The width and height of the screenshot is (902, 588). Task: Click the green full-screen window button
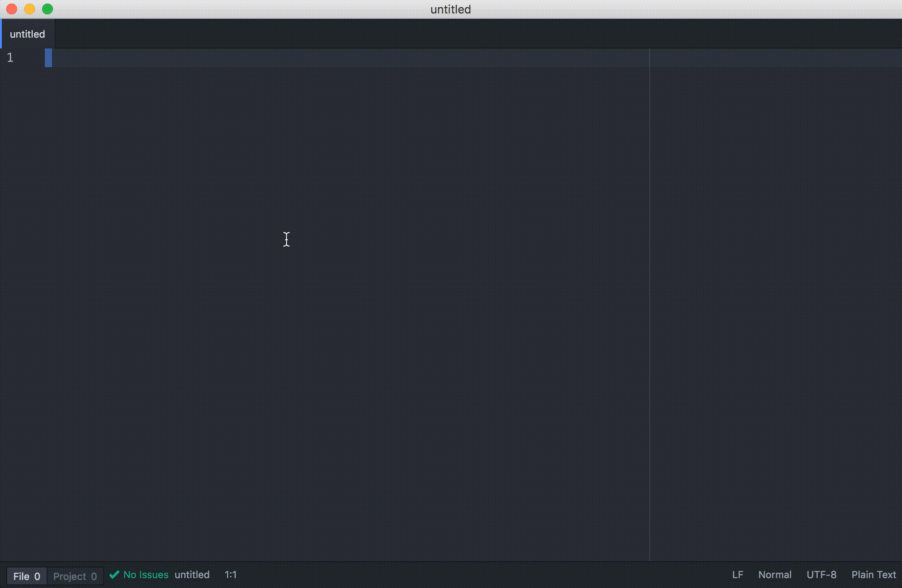tap(48, 9)
